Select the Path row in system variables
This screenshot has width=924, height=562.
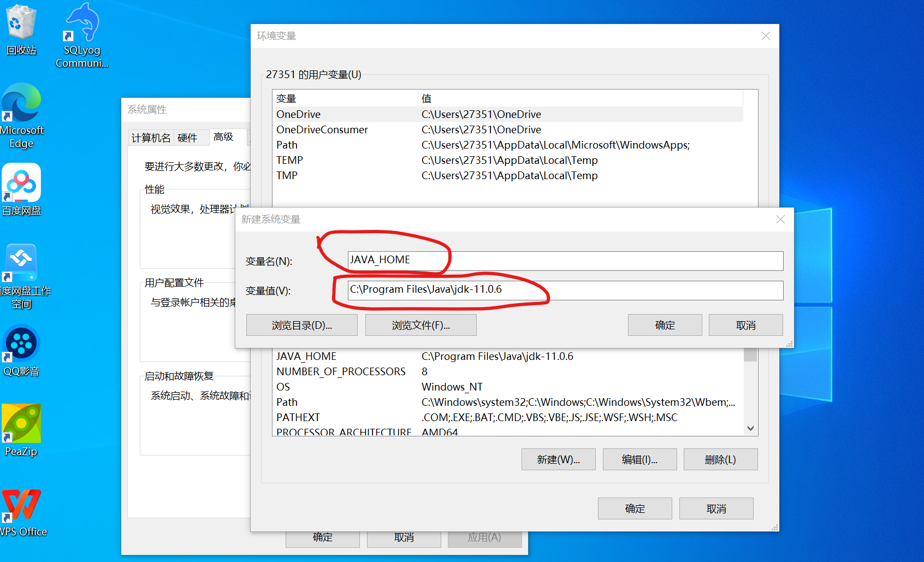pos(508,402)
